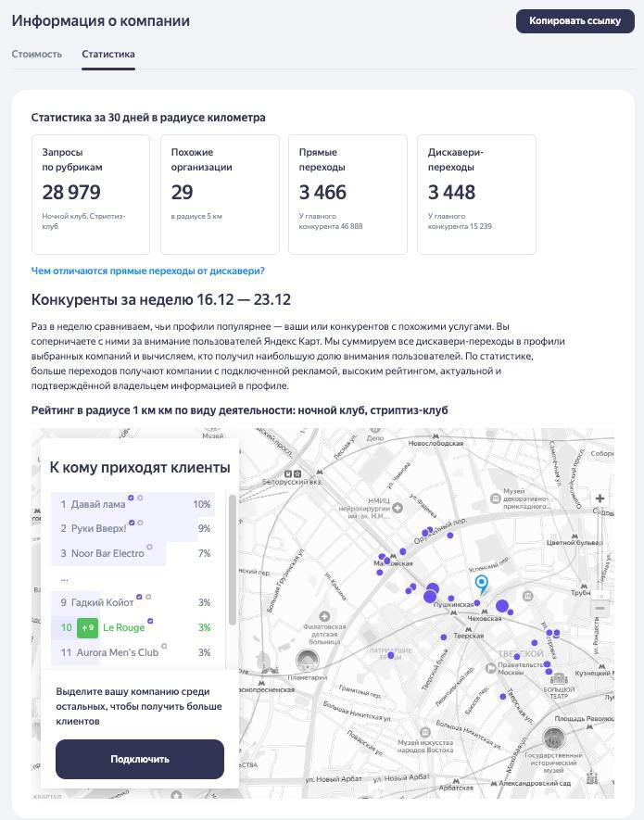Click the blue location pin on map
This screenshot has height=820, width=644.
[x=481, y=584]
